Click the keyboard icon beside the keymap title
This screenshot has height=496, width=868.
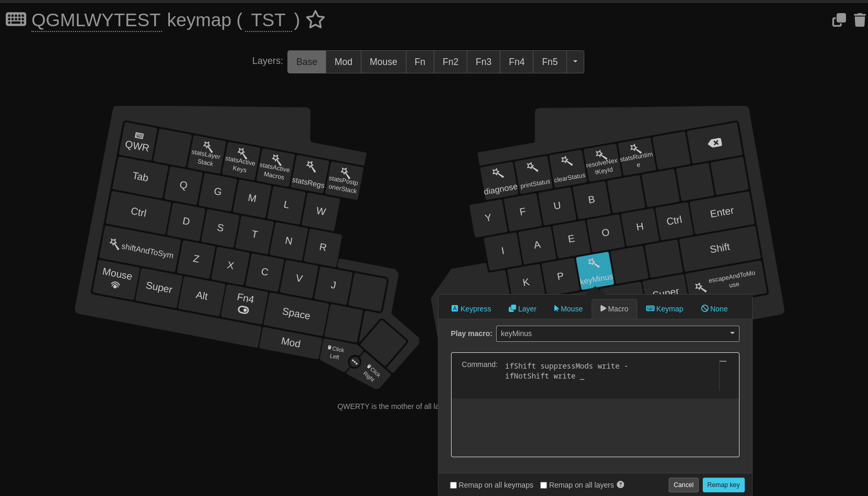tap(15, 19)
